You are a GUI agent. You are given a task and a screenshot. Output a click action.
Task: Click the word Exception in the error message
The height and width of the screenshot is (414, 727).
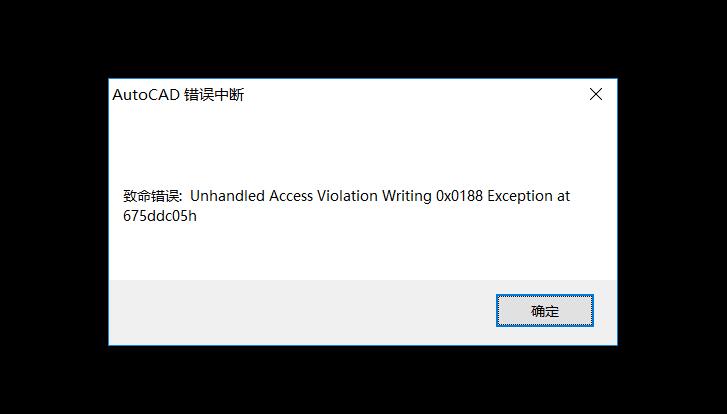tap(520, 197)
